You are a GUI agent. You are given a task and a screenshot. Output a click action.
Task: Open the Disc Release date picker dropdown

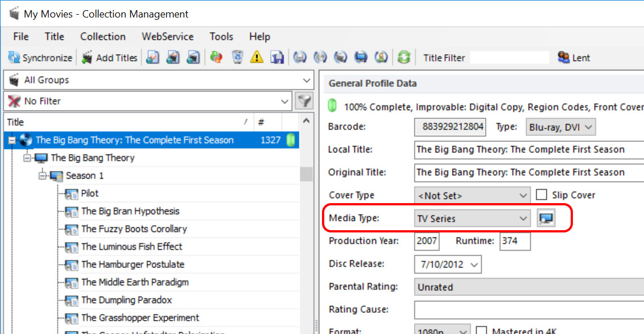point(474,265)
